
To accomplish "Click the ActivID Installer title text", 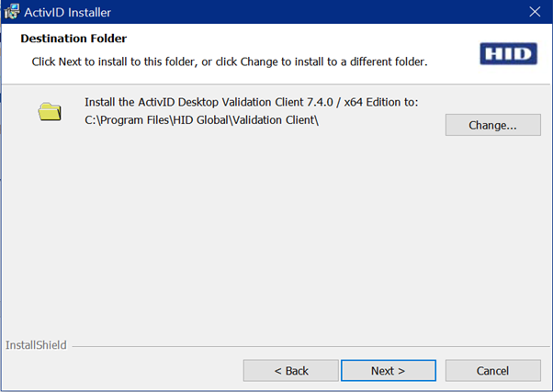I will 67,12.
